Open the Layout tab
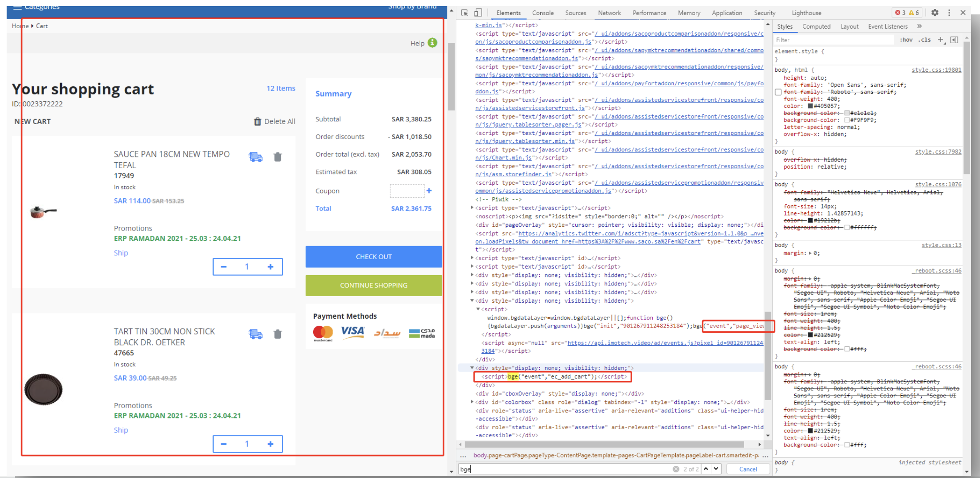 [x=849, y=26]
